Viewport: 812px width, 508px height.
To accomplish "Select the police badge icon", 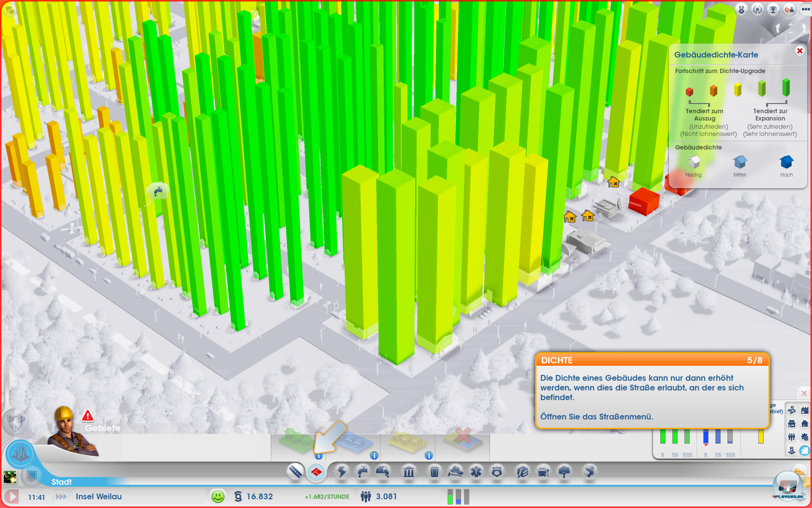I will tap(497, 471).
